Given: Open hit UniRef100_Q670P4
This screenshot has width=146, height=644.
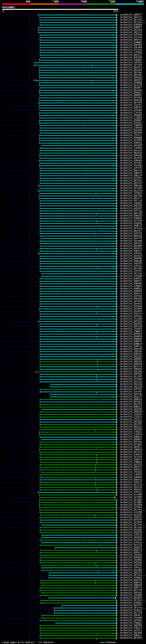Looking at the screenshot, I should click(x=131, y=103).
